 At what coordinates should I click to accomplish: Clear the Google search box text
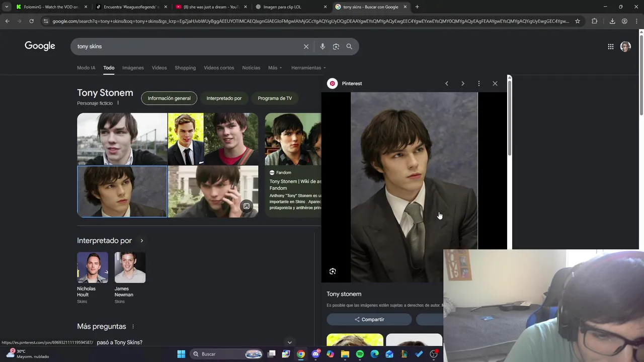tap(306, 46)
